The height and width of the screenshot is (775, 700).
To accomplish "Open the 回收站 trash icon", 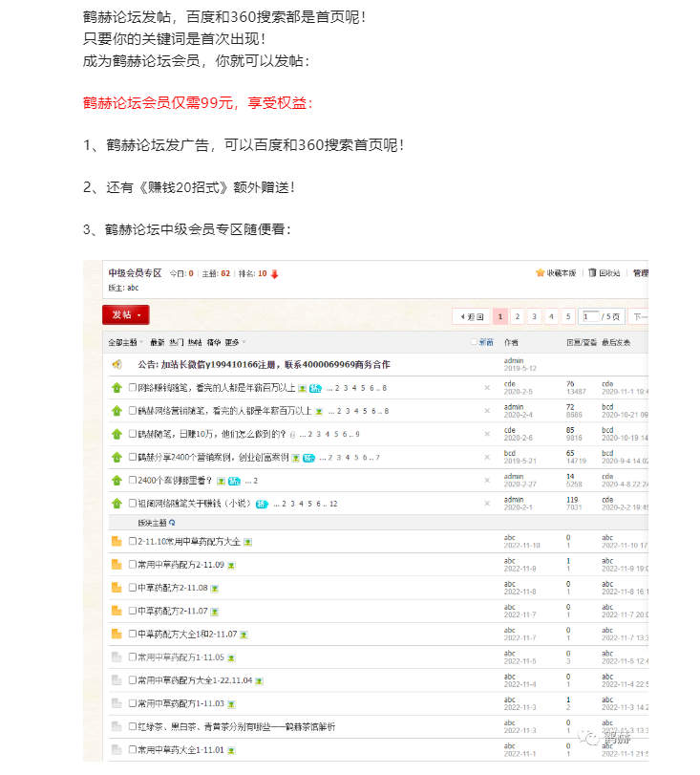I will (x=592, y=273).
